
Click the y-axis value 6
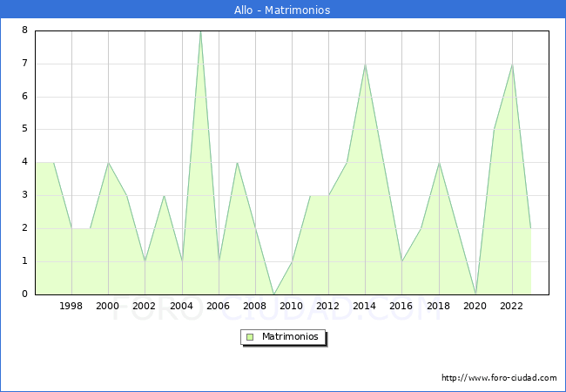tap(24, 97)
